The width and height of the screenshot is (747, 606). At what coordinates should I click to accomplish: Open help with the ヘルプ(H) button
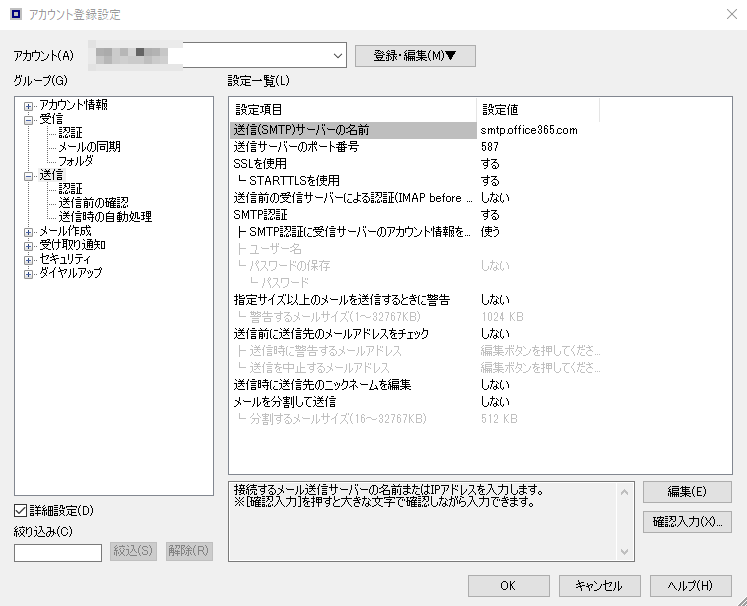690,586
